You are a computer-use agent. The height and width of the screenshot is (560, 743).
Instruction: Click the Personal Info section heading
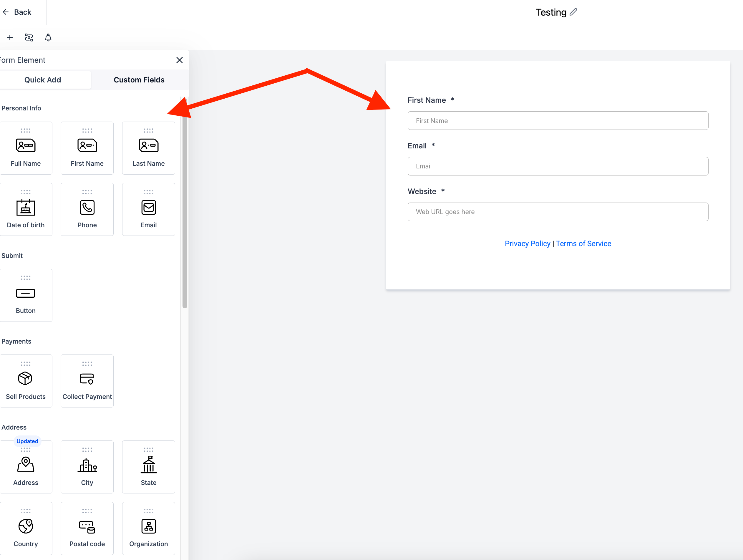click(21, 108)
